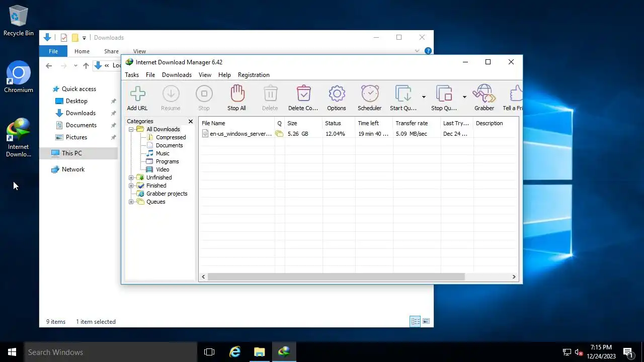Click the Search Windows box

[x=111, y=352]
